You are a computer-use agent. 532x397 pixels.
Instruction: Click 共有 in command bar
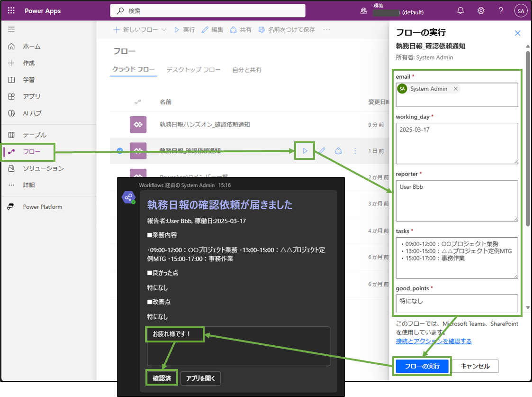pyautogui.click(x=241, y=30)
